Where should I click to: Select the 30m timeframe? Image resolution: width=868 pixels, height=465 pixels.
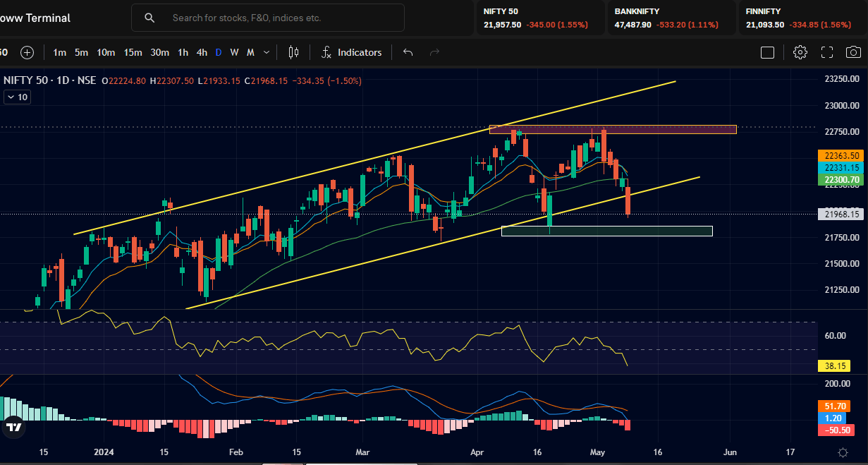tap(159, 52)
